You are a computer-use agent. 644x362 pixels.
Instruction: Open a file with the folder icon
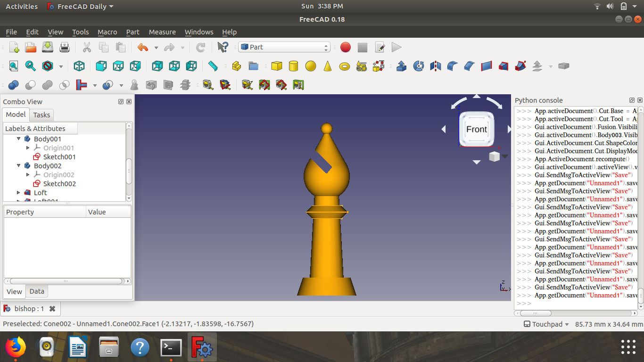coord(31,47)
